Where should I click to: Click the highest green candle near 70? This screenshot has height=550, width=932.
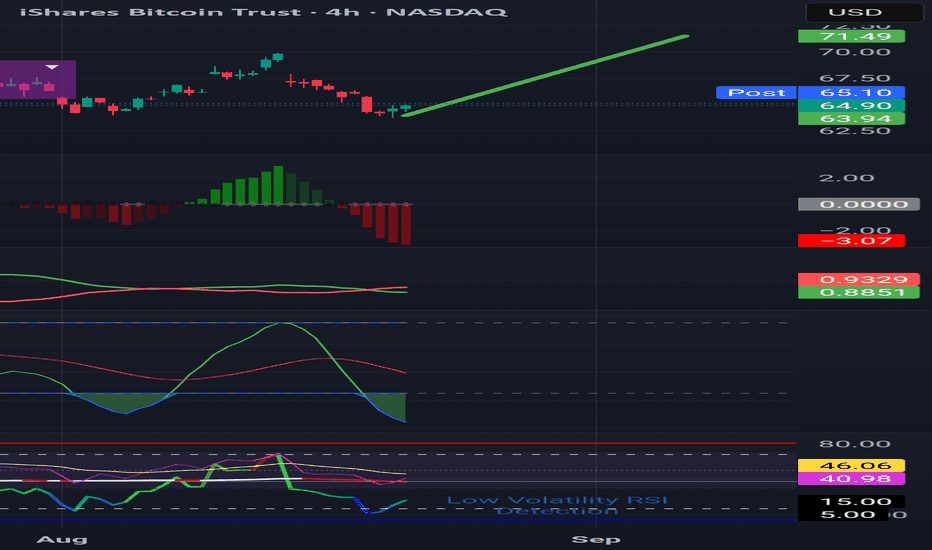[x=278, y=57]
